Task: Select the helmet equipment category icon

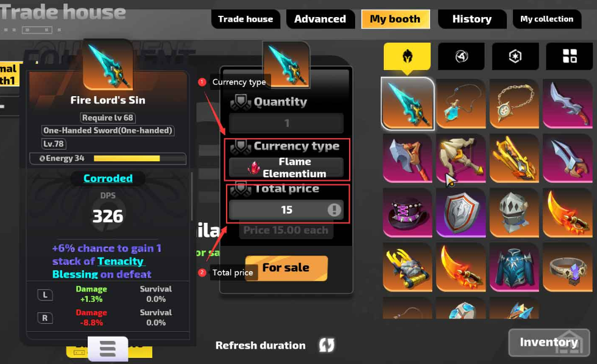Action: click(x=407, y=56)
